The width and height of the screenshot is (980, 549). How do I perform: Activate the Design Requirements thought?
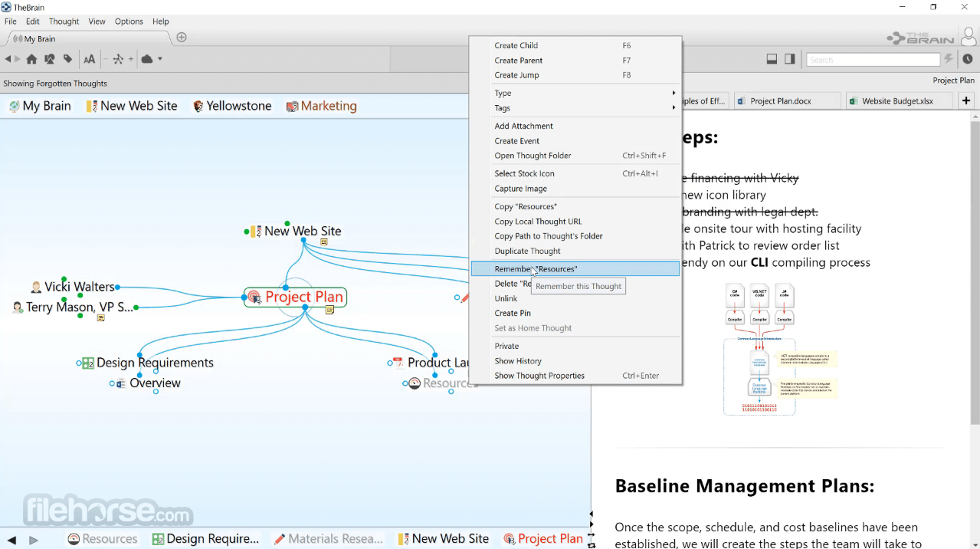(x=148, y=363)
